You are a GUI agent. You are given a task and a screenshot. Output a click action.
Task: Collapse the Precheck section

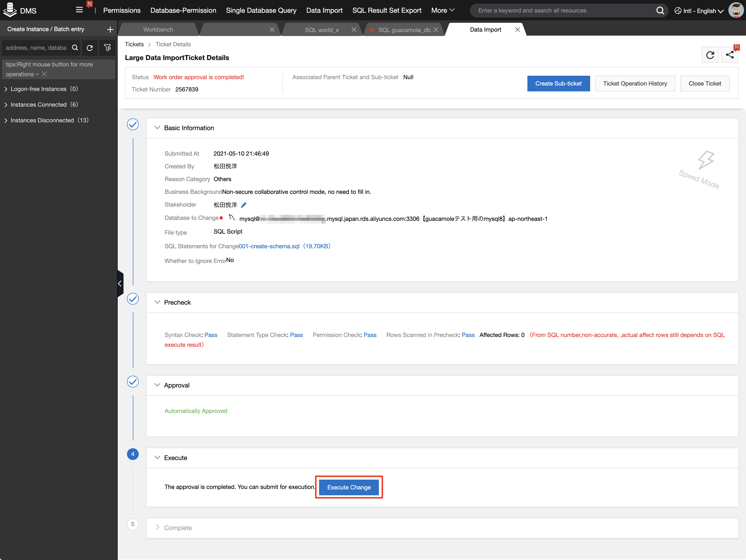(157, 302)
